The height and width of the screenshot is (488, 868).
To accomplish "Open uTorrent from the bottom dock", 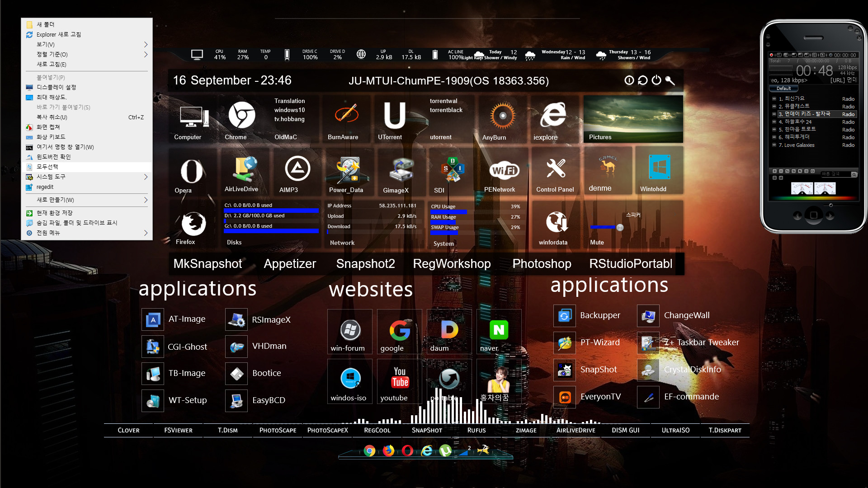I will [445, 450].
